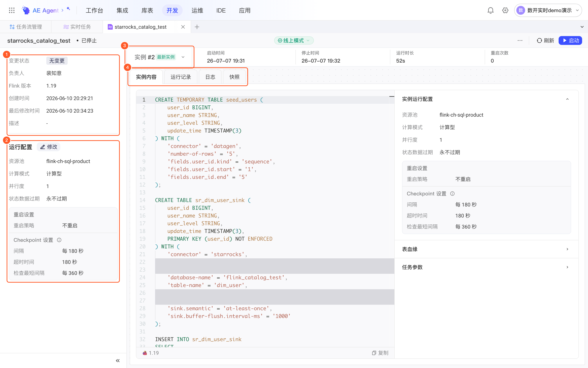
Task: Open the more actions ellipsis menu
Action: [520, 40]
